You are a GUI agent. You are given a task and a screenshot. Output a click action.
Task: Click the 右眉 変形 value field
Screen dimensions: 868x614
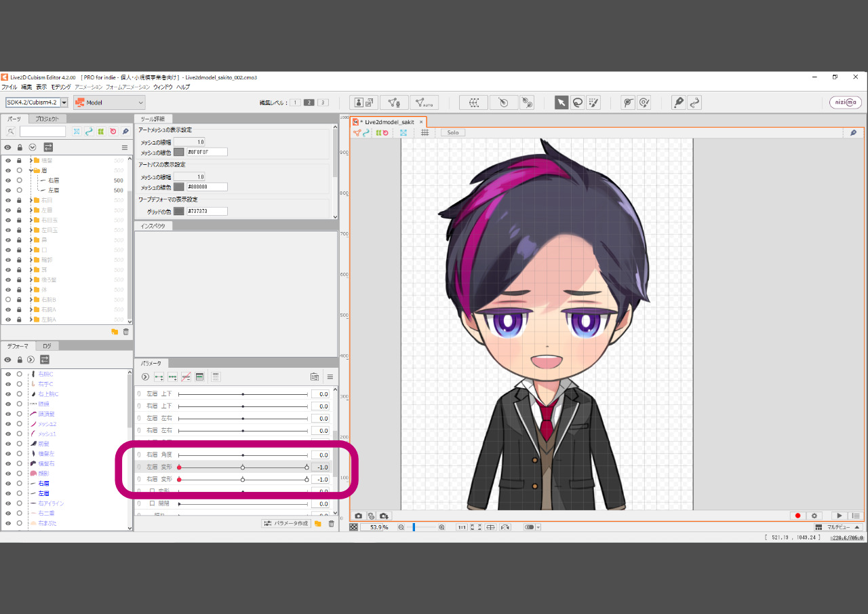coord(320,480)
